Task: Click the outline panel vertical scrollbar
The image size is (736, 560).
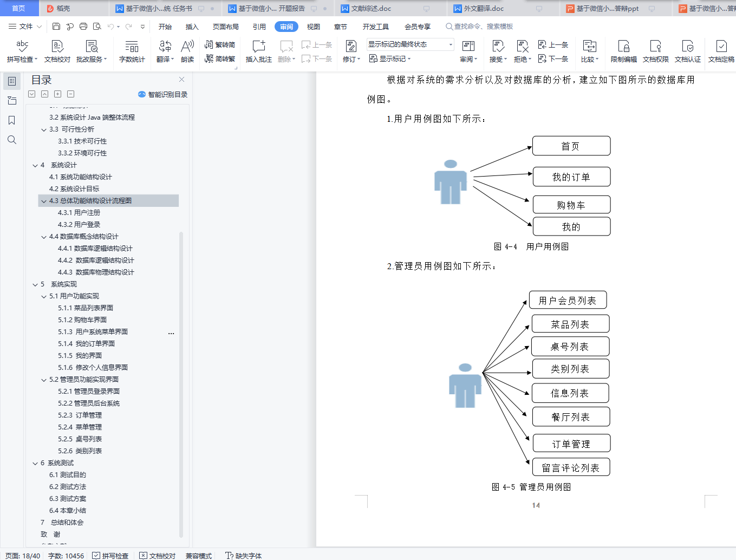Action: click(x=181, y=385)
